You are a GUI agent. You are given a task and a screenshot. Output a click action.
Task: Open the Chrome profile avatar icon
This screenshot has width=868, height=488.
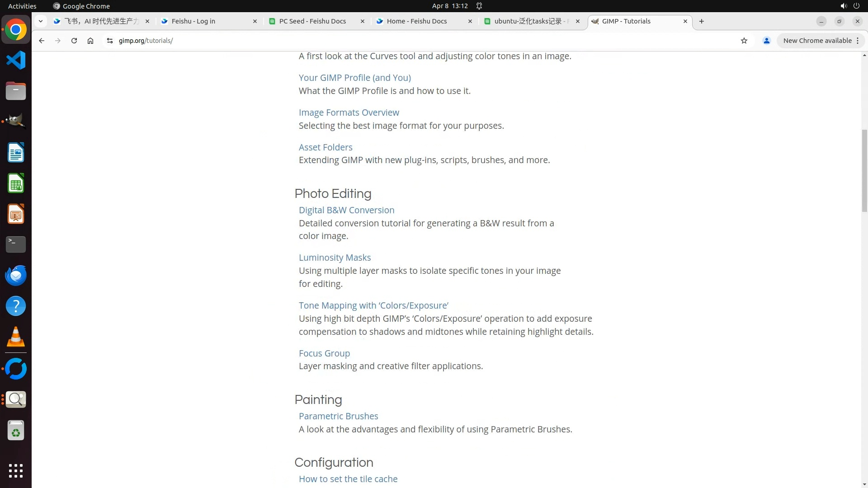[x=767, y=41]
